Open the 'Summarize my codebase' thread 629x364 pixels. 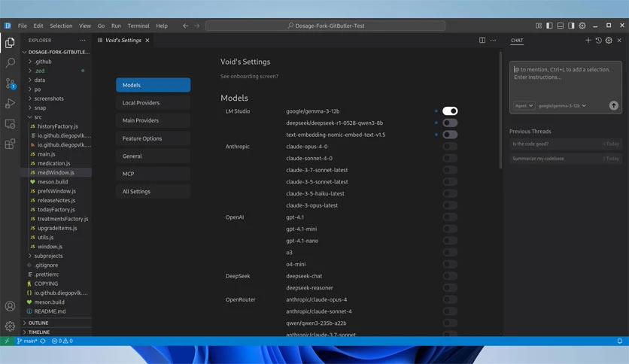(566, 159)
